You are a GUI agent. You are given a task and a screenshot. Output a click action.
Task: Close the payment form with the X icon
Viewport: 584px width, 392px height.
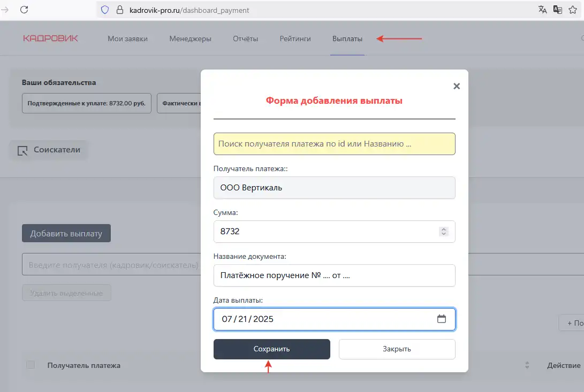(x=457, y=86)
